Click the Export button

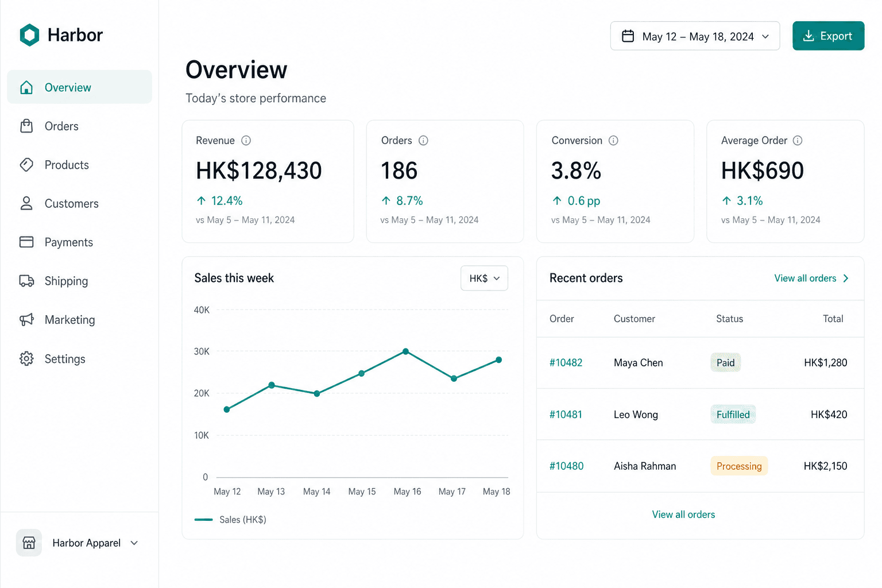point(828,36)
